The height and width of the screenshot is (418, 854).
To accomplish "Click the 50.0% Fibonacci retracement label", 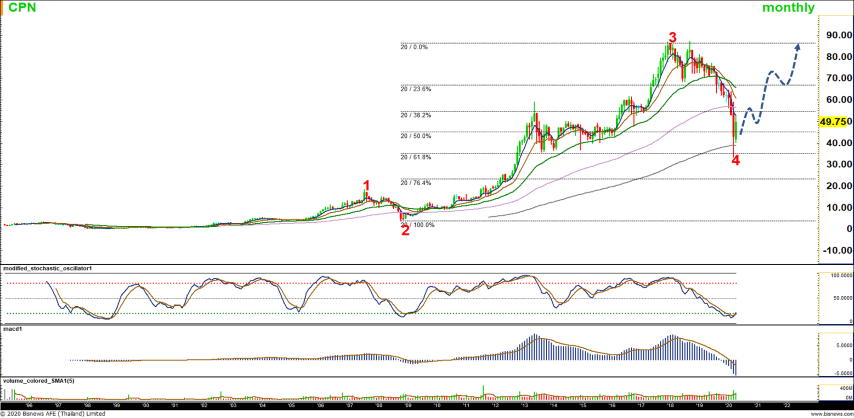I will (x=416, y=136).
